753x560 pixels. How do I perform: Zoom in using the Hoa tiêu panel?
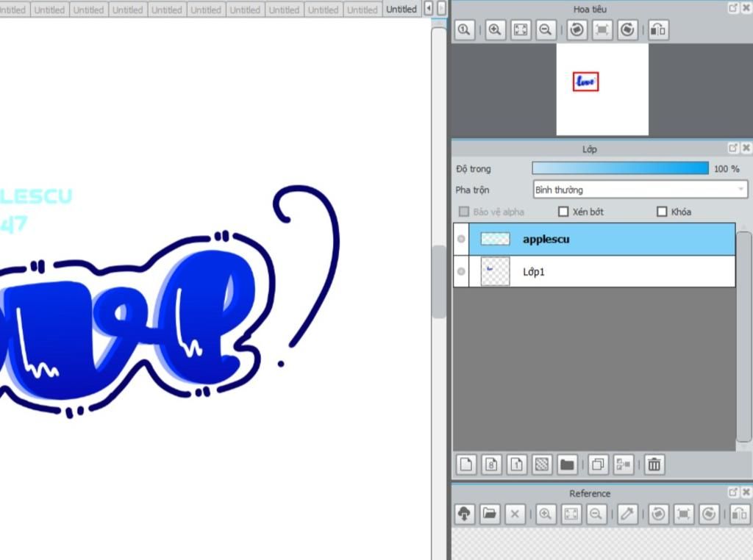[495, 29]
